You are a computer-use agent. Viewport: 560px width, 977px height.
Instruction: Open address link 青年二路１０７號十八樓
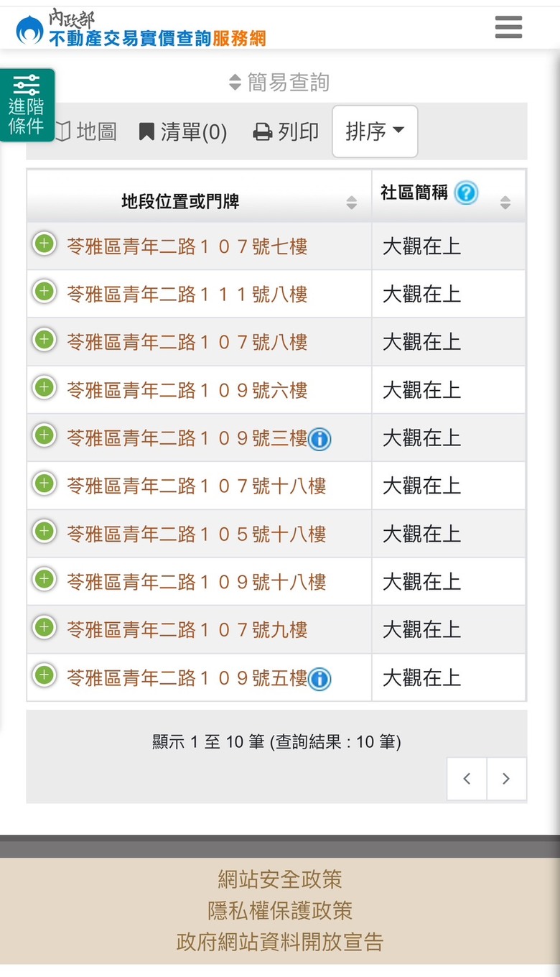[197, 486]
